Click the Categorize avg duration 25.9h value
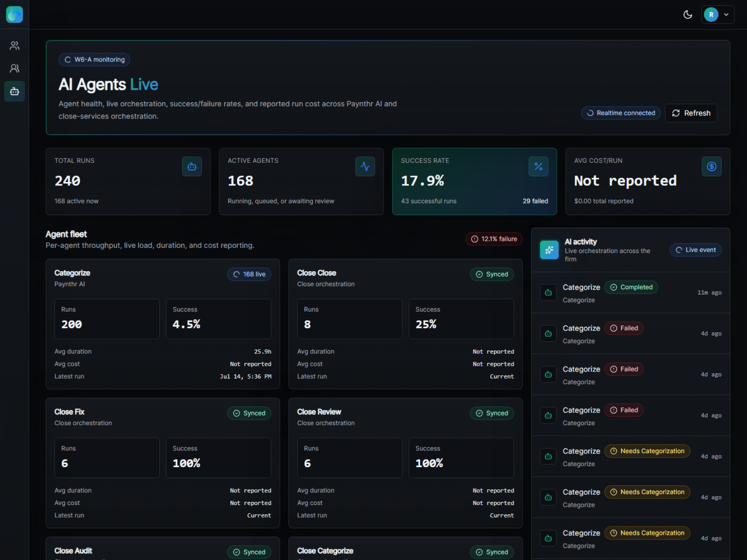The height and width of the screenshot is (560, 747). point(263,352)
